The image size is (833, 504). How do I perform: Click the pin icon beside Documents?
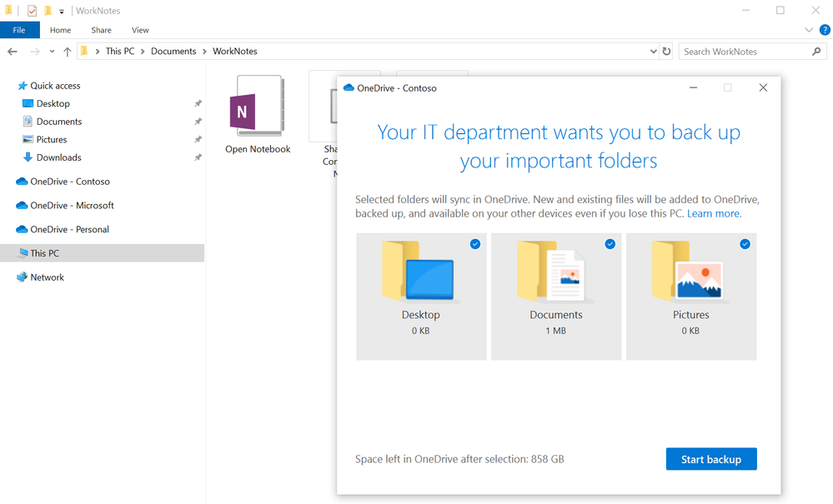[198, 122]
